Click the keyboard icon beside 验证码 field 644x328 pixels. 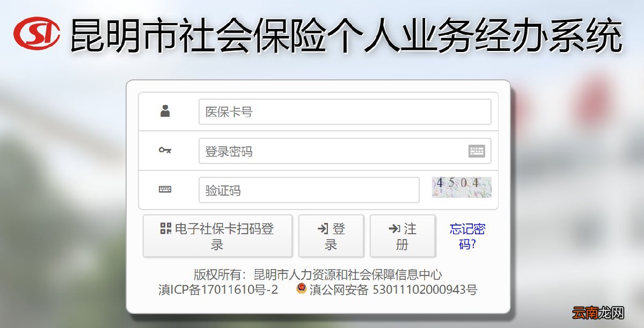pyautogui.click(x=165, y=189)
